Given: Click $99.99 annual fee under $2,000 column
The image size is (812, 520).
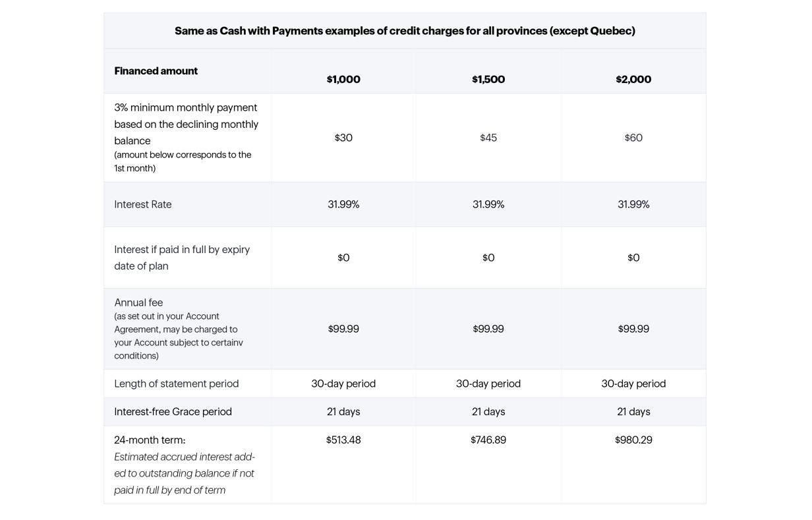Looking at the screenshot, I should point(633,329).
